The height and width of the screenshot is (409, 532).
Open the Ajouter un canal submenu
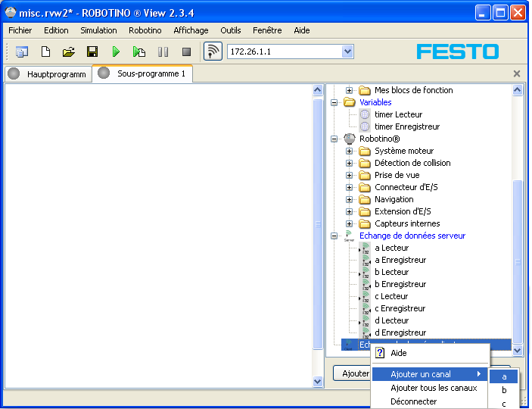pyautogui.click(x=430, y=374)
